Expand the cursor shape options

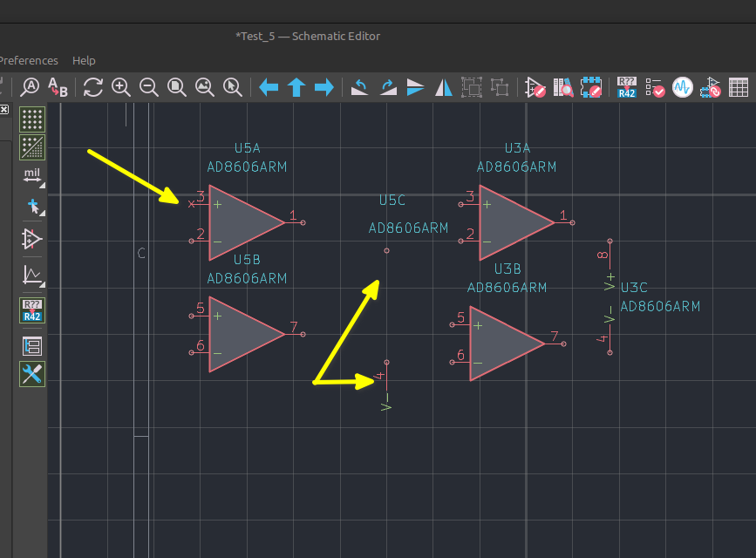(x=33, y=207)
